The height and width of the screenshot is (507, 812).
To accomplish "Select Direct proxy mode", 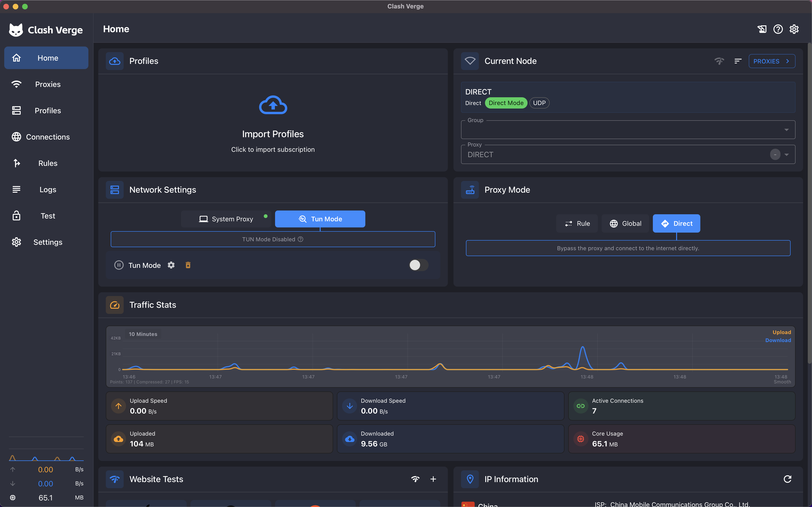I will [x=676, y=223].
